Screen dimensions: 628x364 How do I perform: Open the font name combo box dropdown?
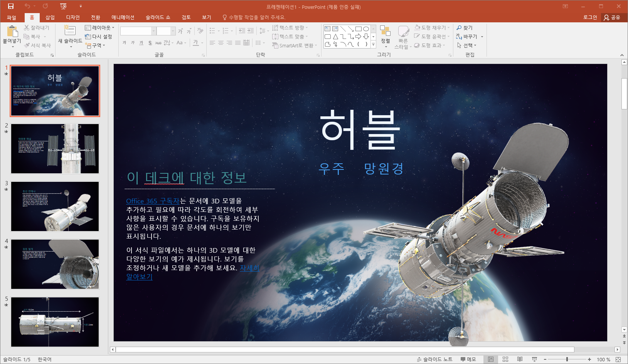click(153, 31)
